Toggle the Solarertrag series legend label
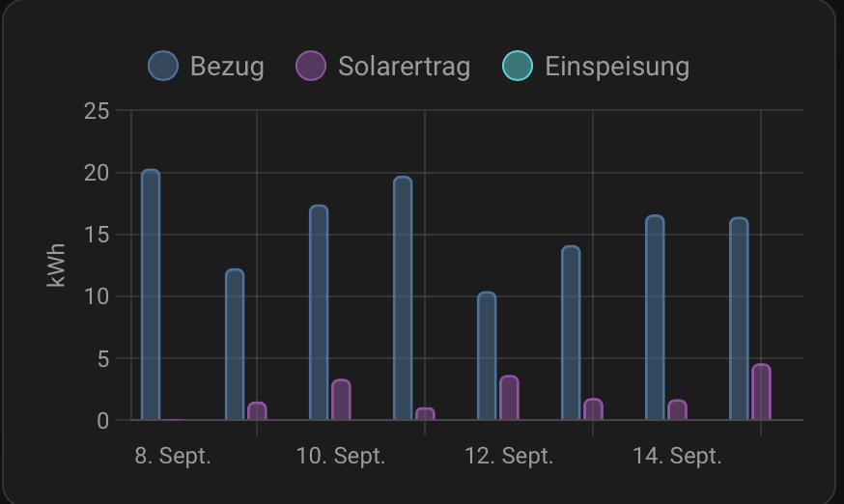Image resolution: width=844 pixels, height=504 pixels. click(x=404, y=66)
